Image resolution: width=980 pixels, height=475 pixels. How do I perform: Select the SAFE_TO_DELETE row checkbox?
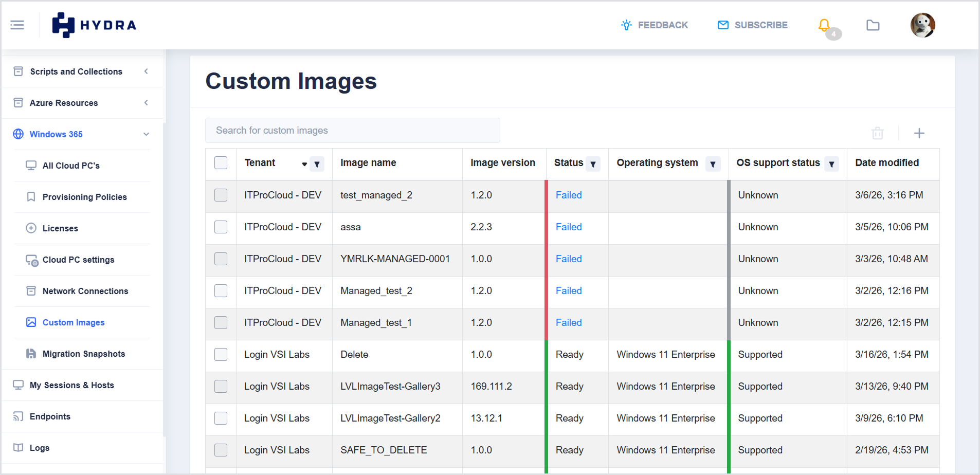(221, 450)
